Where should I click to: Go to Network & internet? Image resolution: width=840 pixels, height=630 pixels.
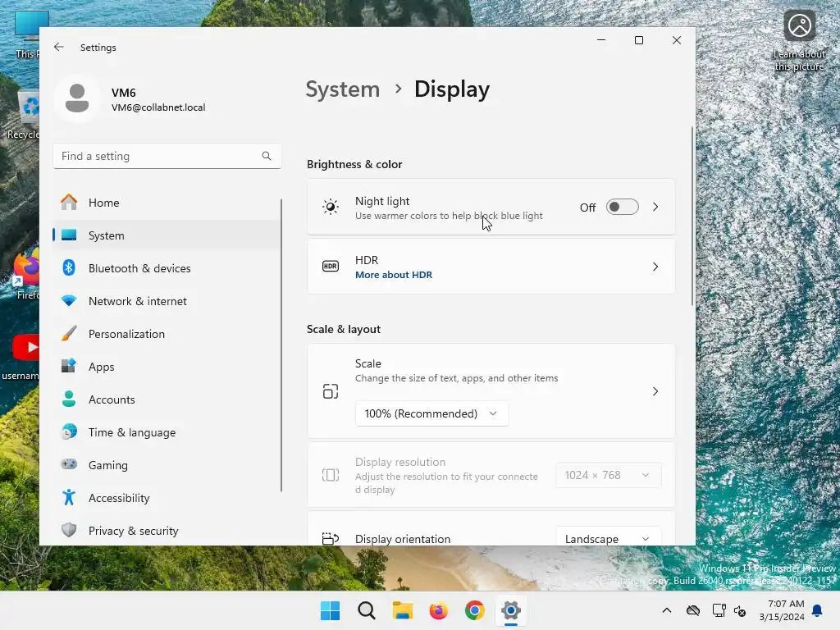pyautogui.click(x=167, y=301)
